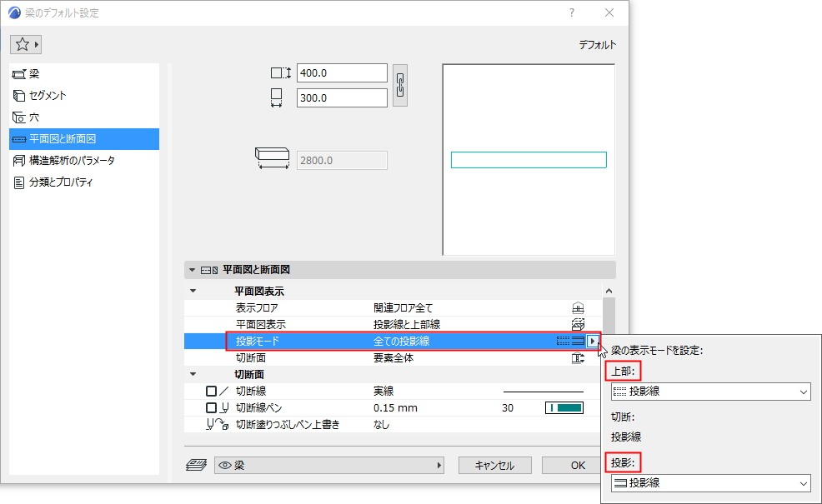Click the favorites star icon top-left

[23, 43]
